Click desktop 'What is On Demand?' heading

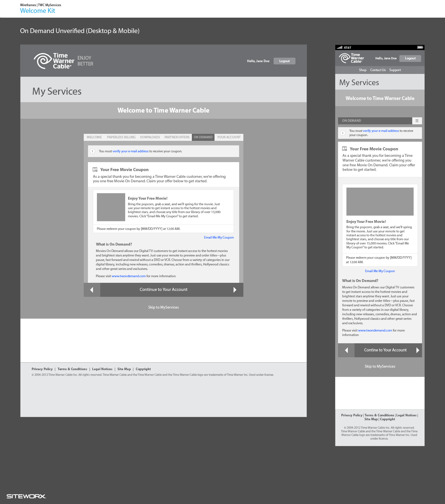(114, 244)
